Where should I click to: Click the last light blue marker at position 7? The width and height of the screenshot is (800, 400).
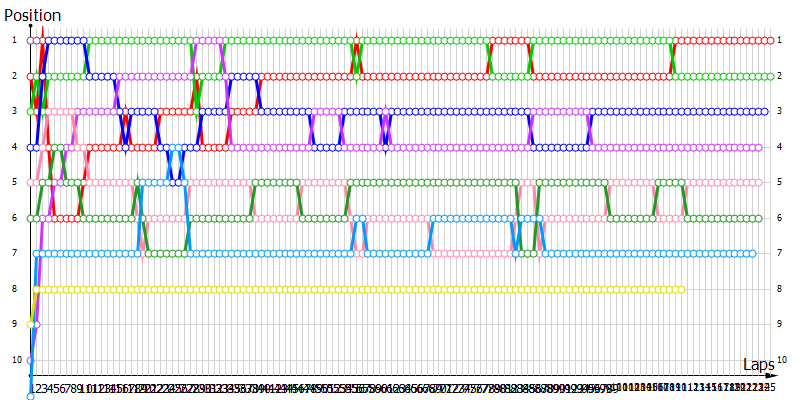point(753,253)
